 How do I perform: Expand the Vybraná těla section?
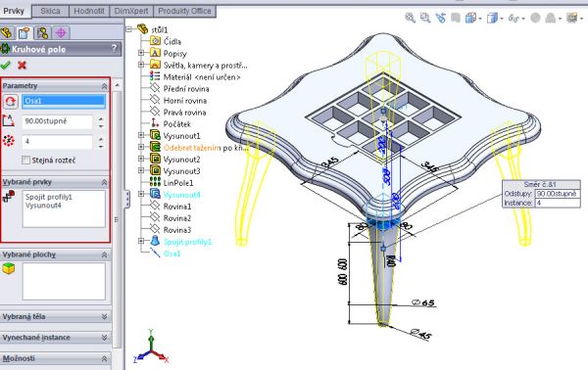[x=104, y=317]
